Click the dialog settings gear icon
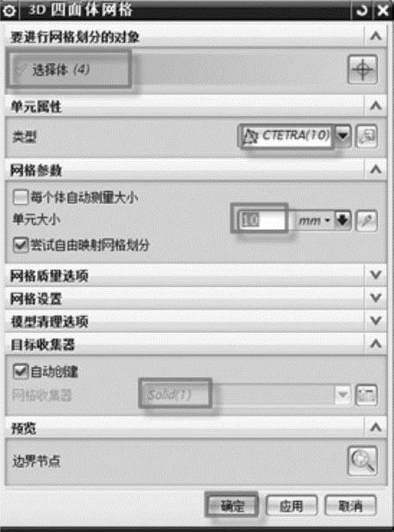Viewport: 394px width, 532px height. (9, 10)
